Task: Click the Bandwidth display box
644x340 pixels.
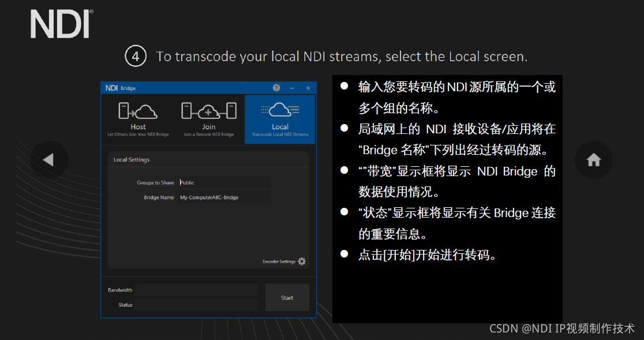Action: pyautogui.click(x=196, y=290)
